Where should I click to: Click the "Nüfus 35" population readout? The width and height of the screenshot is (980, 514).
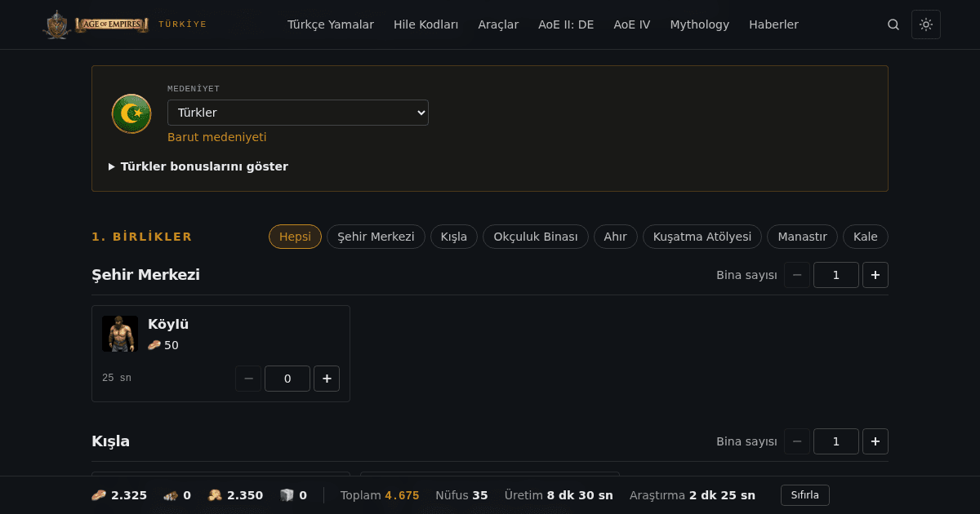tap(461, 495)
